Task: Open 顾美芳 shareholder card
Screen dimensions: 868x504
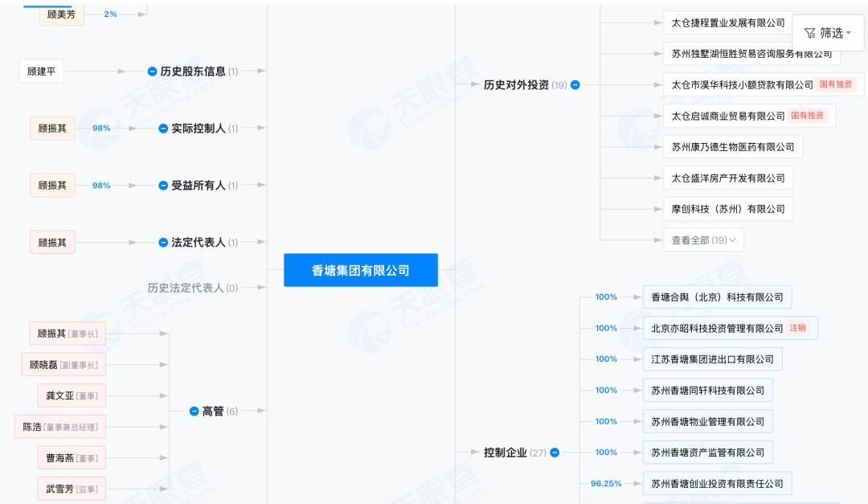Action: [61, 14]
